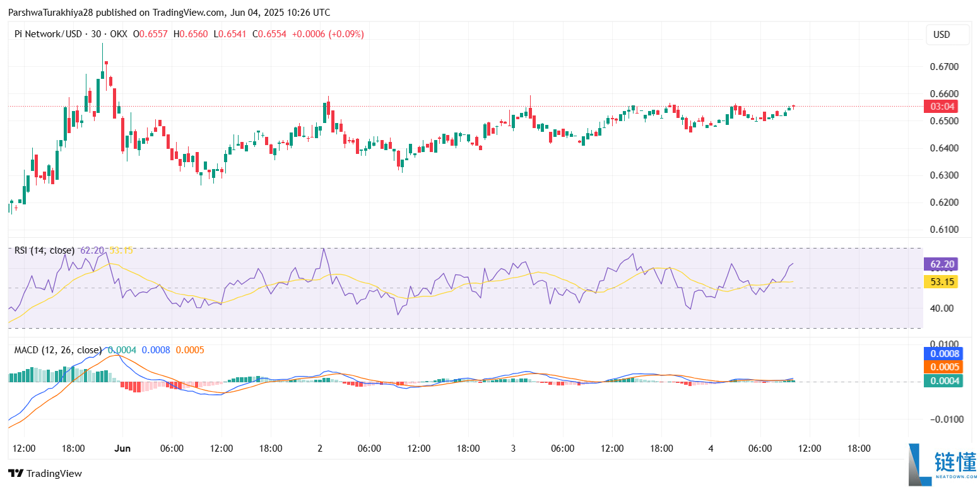
Task: Click the yellow RSI average tag 53.15
Action: click(x=941, y=281)
